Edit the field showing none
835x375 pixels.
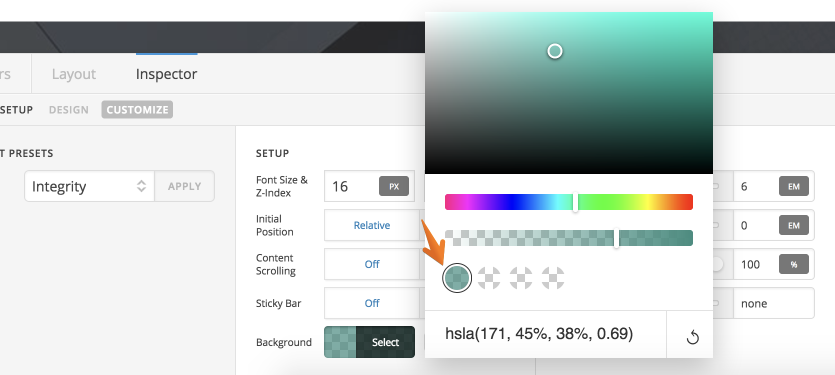(774, 303)
